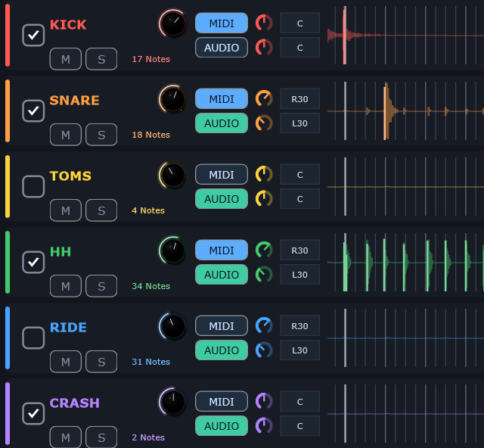The height and width of the screenshot is (448, 484).
Task: Mute the CRASH track
Action: pos(66,437)
